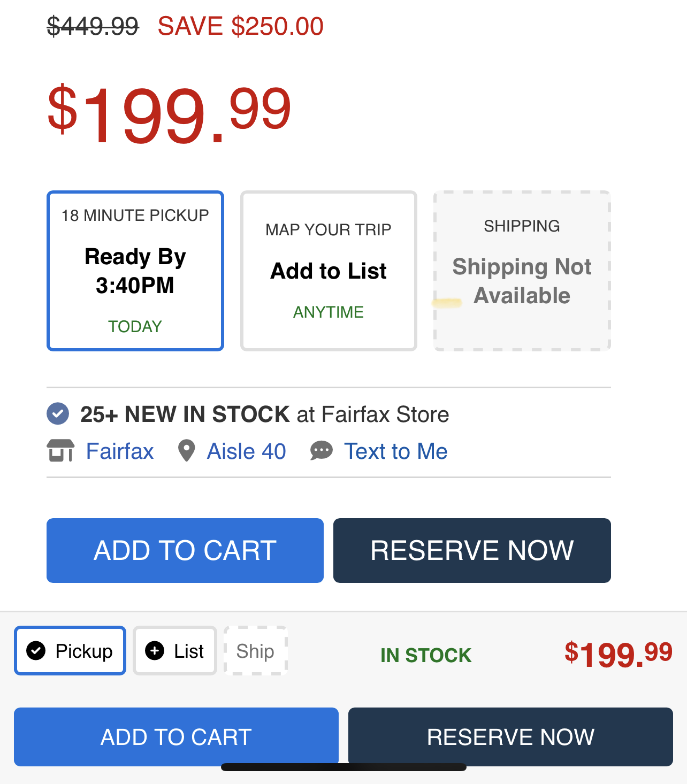Toggle the List option in the bottom bar

(x=174, y=650)
